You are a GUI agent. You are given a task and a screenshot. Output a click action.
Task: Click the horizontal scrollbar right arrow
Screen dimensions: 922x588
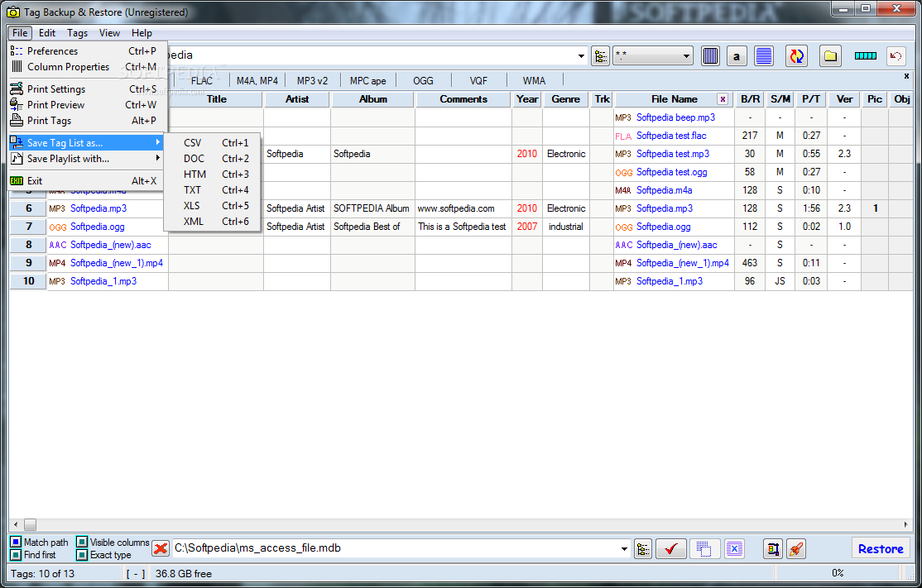pyautogui.click(x=905, y=524)
